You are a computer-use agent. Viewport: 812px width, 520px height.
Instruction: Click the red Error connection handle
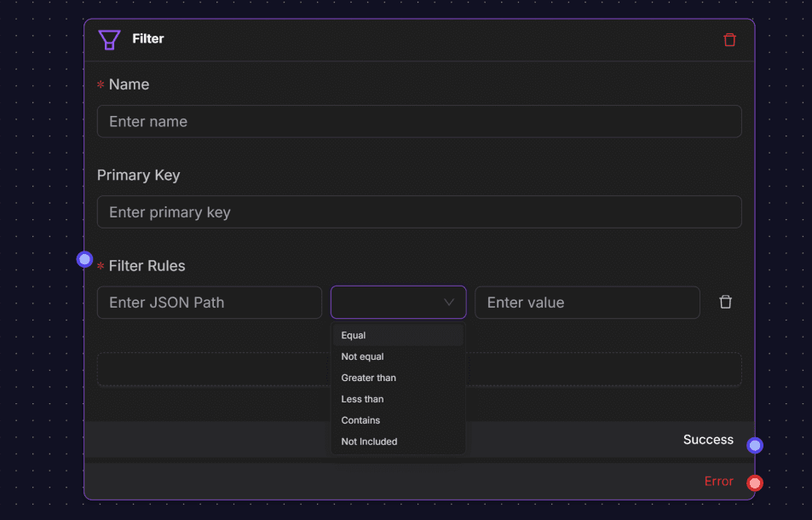(754, 482)
